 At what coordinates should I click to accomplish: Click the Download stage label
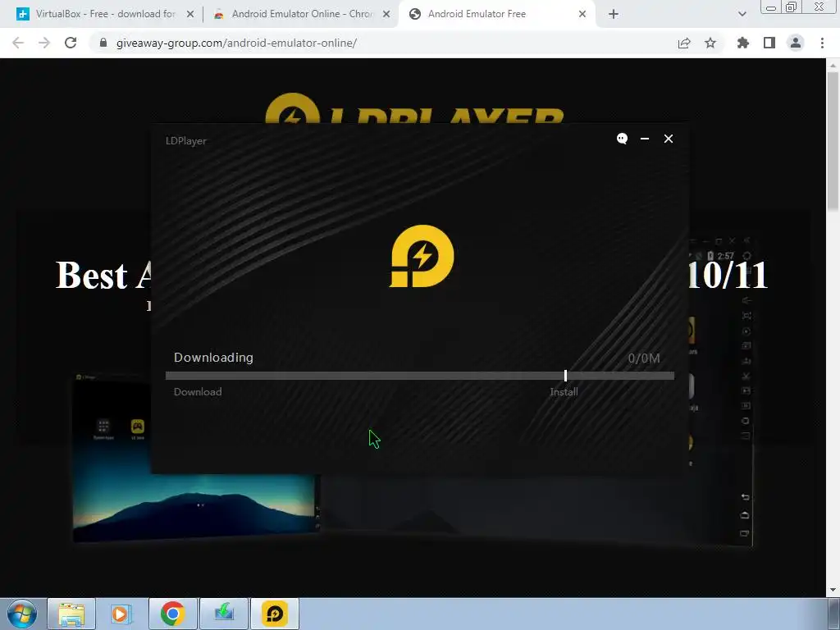coord(198,391)
